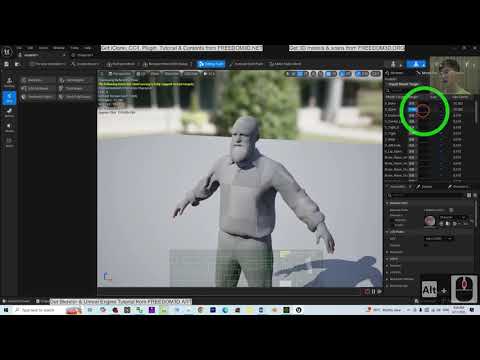The width and height of the screenshot is (480, 360).
Task: Toggle world/local coordinate globe icon
Action: coord(314,74)
